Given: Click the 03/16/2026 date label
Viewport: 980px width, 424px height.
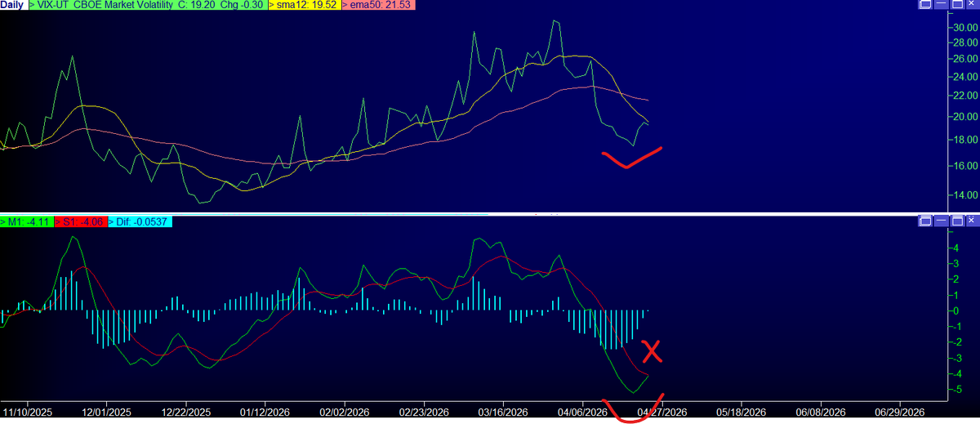Looking at the screenshot, I should click(503, 413).
